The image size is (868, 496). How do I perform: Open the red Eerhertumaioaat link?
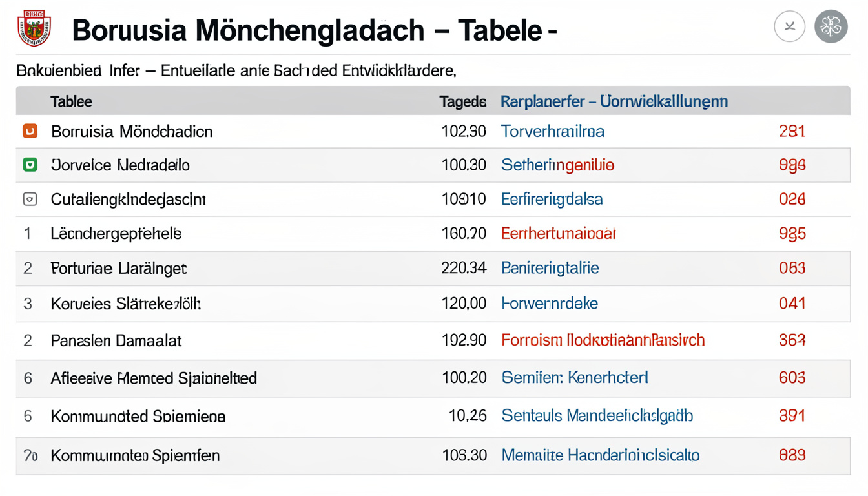click(x=557, y=233)
